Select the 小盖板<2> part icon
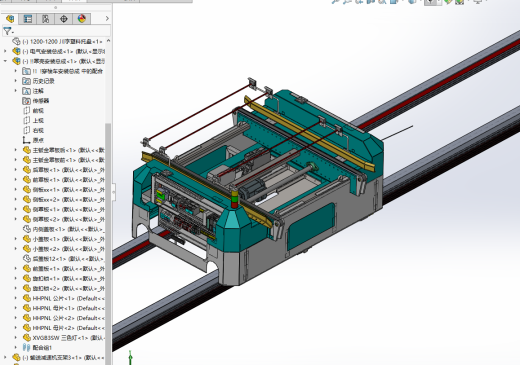This screenshot has height=365, width=520. coord(27,249)
